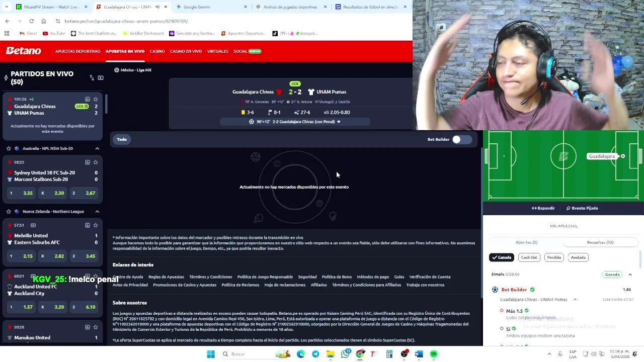
Task: Open the Social Nuevo section
Action: [x=247, y=51]
